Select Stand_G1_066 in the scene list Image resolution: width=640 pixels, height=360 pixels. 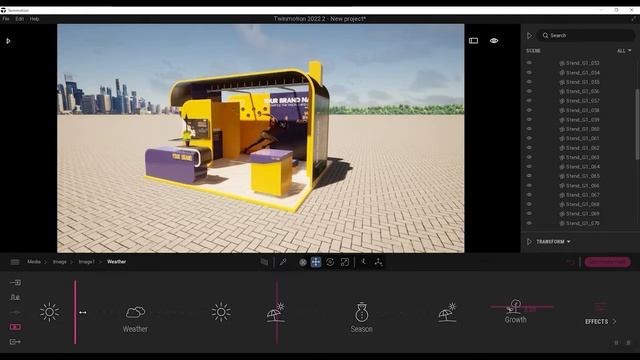coord(582,185)
